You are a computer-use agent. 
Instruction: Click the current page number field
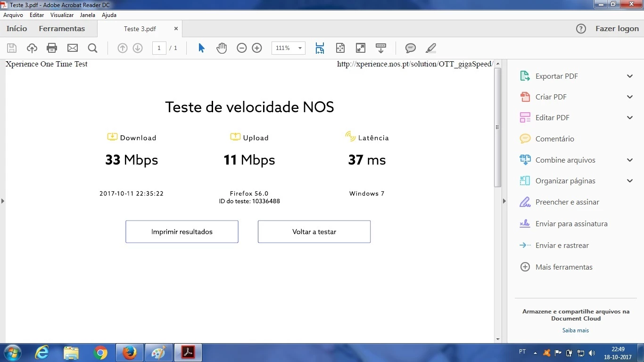(x=159, y=48)
